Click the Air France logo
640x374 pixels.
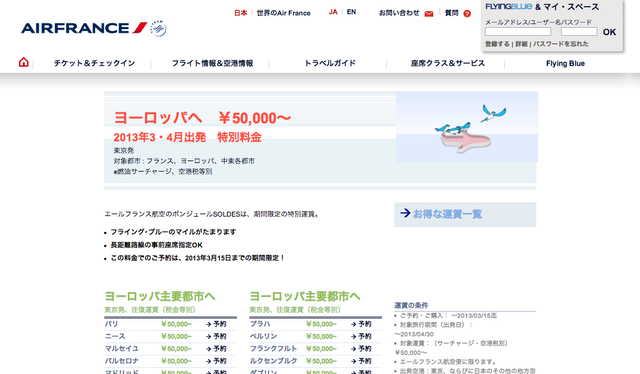point(84,28)
